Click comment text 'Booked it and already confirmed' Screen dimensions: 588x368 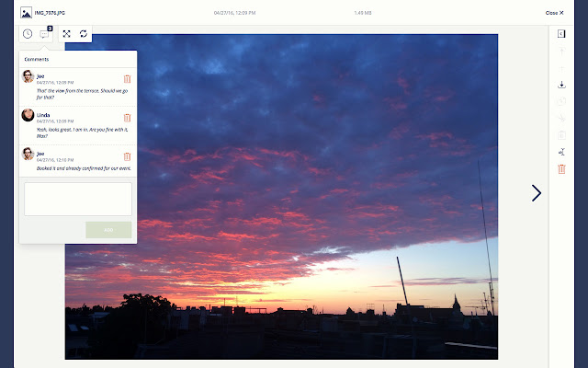tap(84, 168)
